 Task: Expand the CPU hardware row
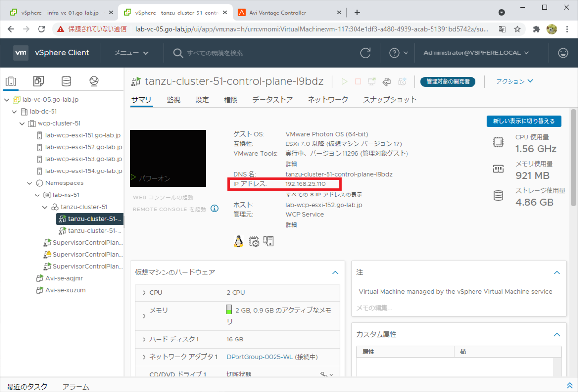[x=144, y=293]
